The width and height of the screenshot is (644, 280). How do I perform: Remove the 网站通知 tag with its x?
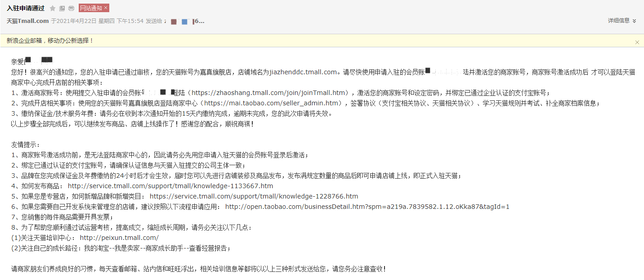tap(106, 8)
